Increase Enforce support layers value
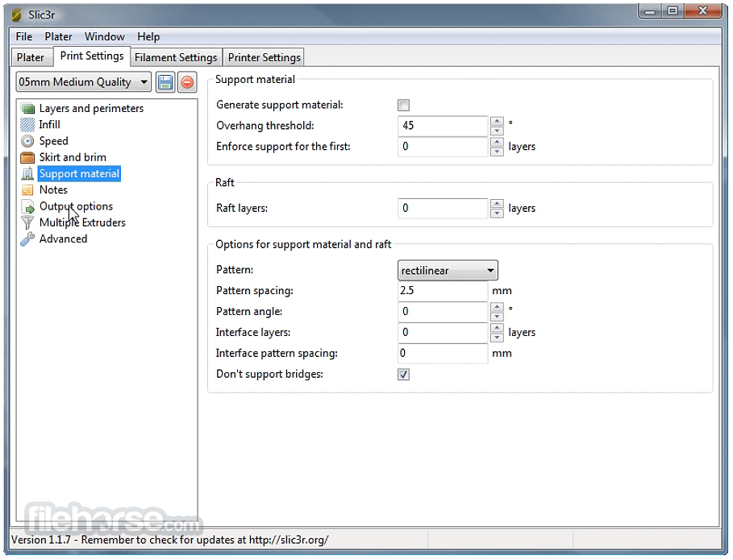The width and height of the screenshot is (733, 560). [497, 142]
